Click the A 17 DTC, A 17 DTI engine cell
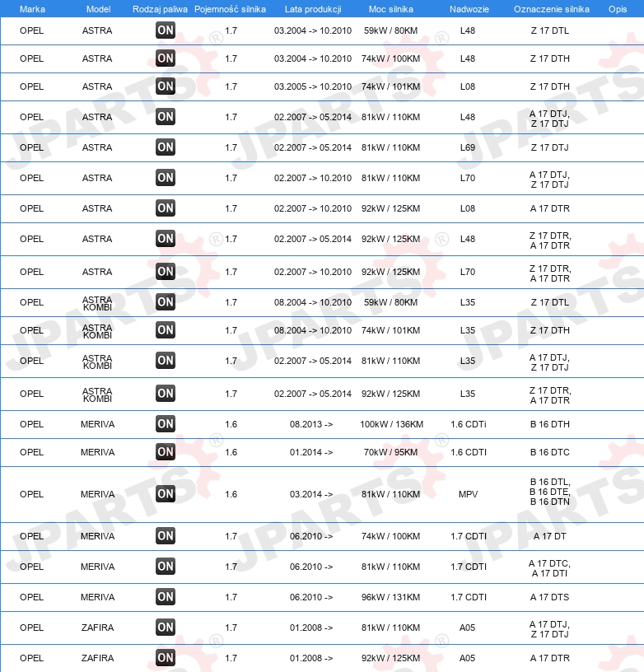 (x=550, y=568)
